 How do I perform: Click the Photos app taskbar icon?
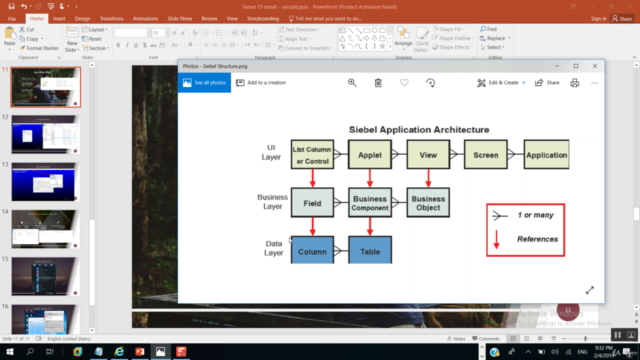tap(160, 351)
